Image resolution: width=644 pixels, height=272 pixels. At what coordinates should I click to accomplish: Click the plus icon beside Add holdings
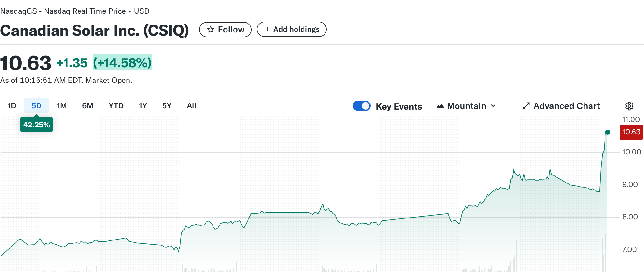point(267,29)
